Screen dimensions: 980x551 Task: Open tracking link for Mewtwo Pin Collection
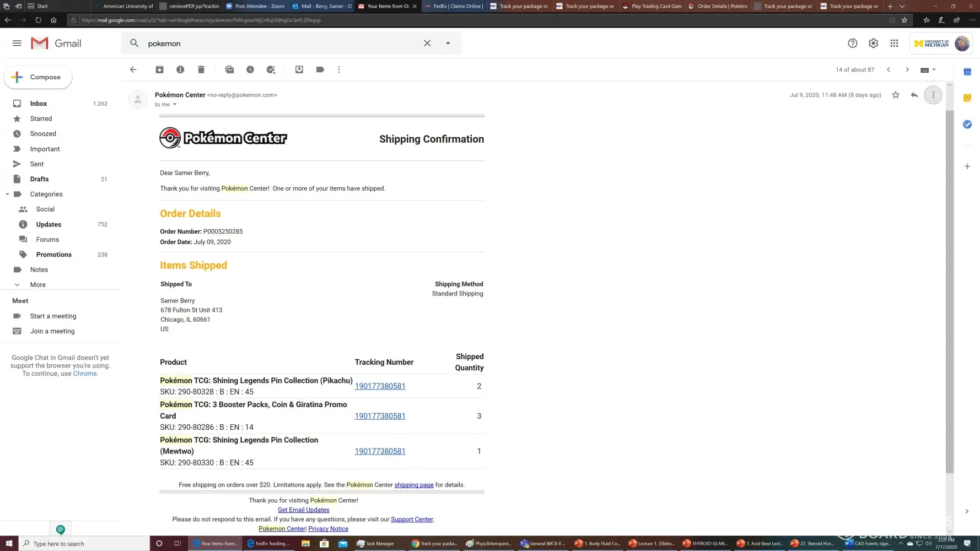380,451
